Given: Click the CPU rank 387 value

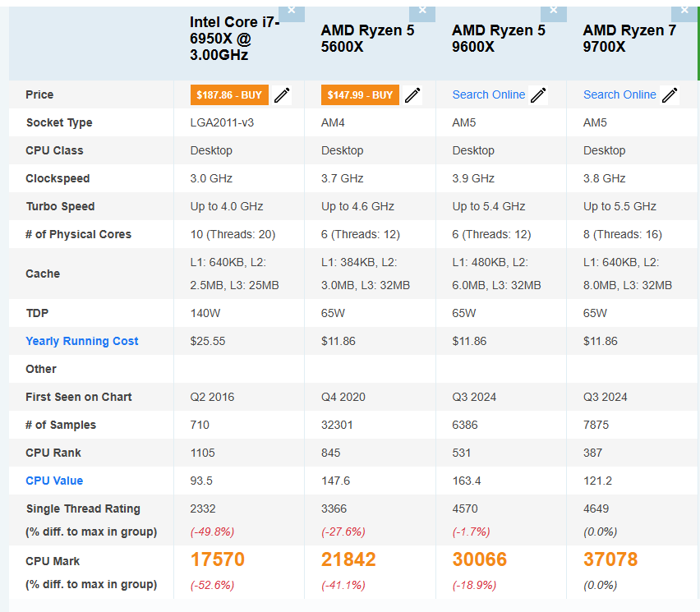Looking at the screenshot, I should 593,453.
